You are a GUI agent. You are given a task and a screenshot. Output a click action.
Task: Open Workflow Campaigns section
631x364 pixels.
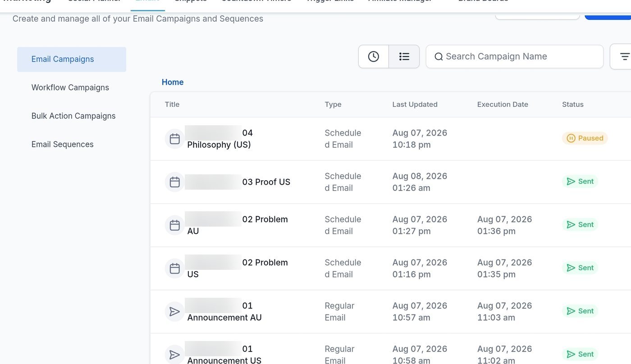click(70, 87)
